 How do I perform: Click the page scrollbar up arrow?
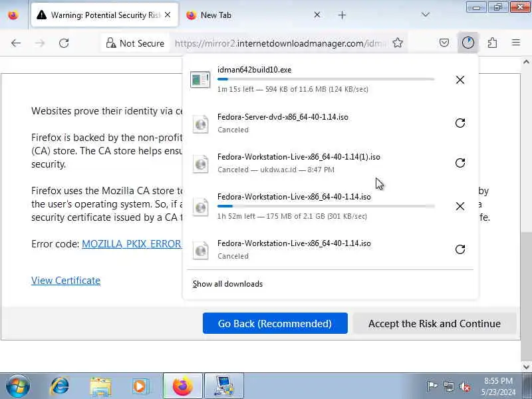526,62
